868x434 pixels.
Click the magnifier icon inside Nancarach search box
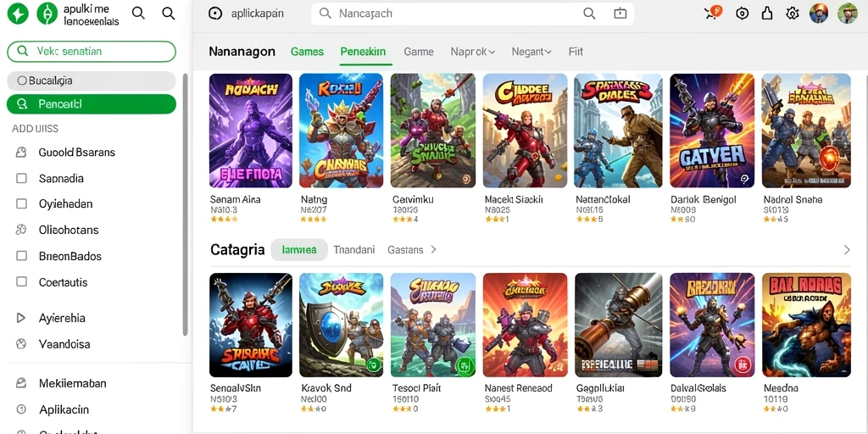589,14
